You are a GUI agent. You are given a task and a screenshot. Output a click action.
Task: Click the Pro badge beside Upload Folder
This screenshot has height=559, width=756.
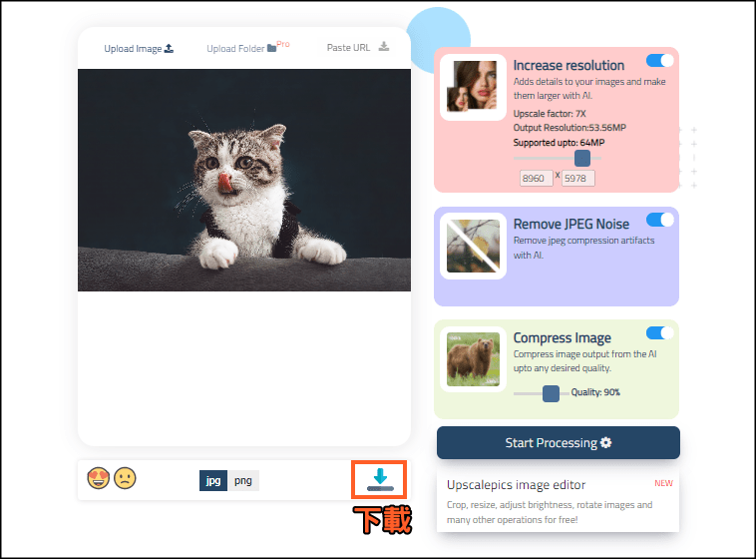(283, 44)
